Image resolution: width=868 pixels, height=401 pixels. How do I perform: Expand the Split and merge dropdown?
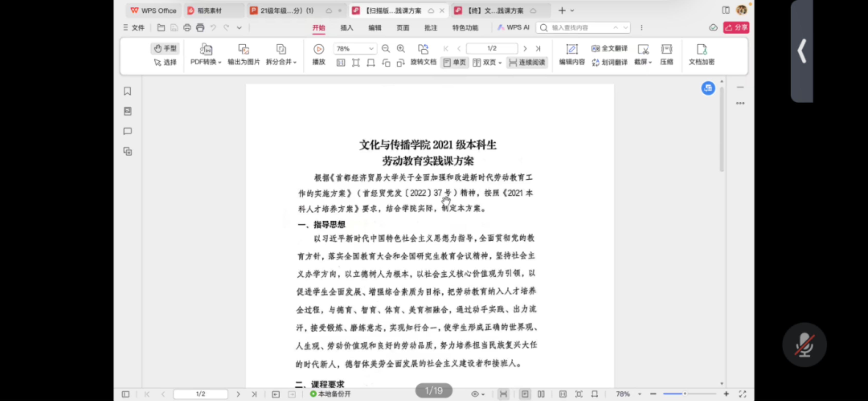(x=281, y=62)
